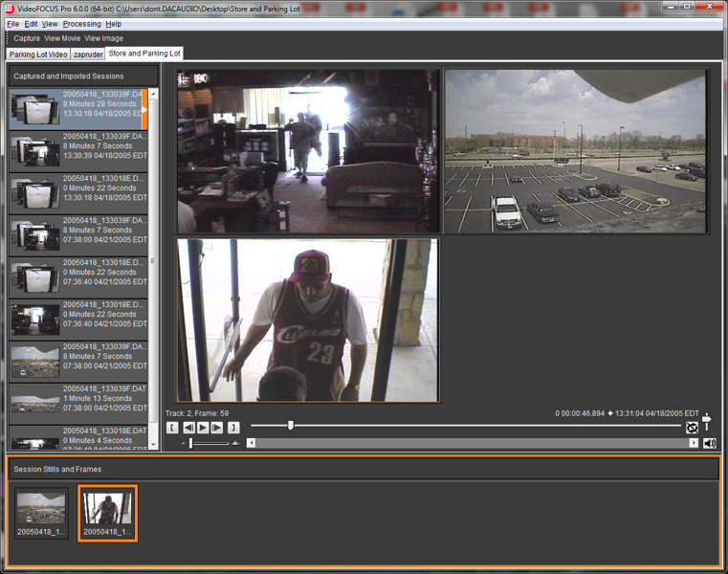Play the video
Screen dimensions: 728x574
[x=203, y=428]
